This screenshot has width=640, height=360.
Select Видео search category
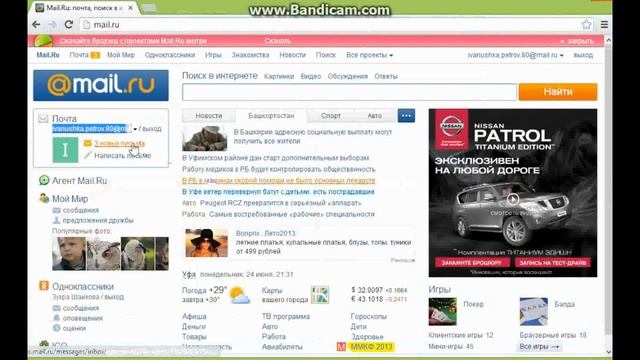click(311, 76)
